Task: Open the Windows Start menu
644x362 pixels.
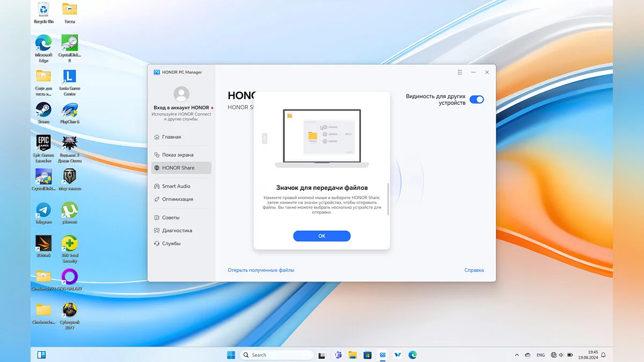Action: (x=231, y=354)
